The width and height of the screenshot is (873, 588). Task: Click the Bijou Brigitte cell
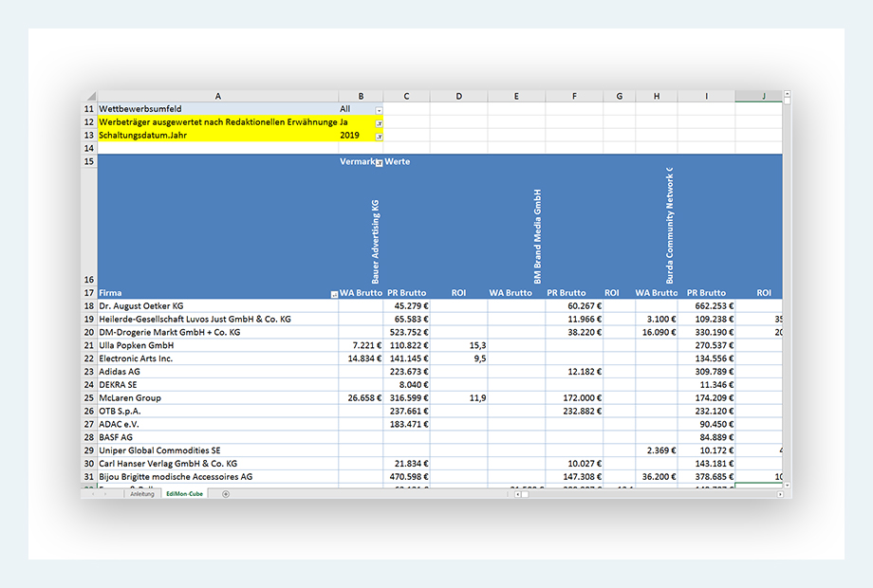[217, 477]
